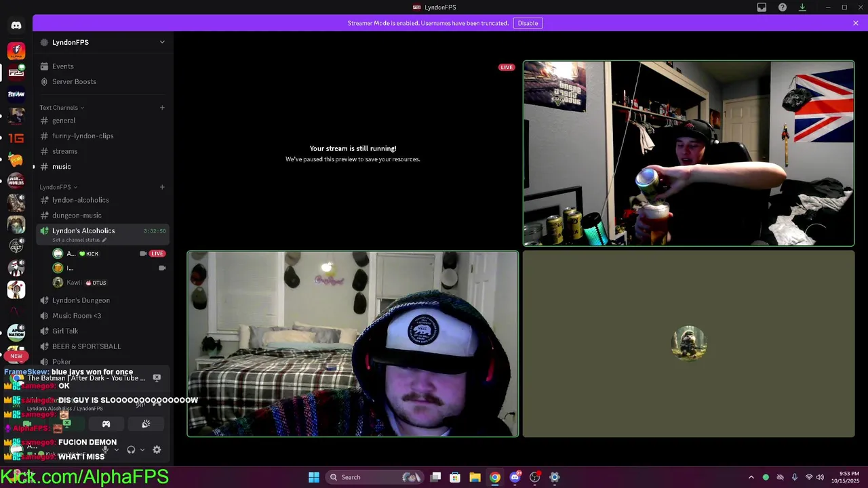Toggle headphone deafen in user panel

click(131, 449)
